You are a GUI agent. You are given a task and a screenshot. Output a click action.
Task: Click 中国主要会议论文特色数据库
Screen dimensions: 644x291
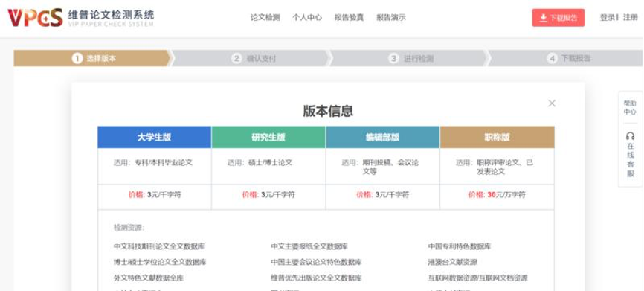tap(316, 262)
